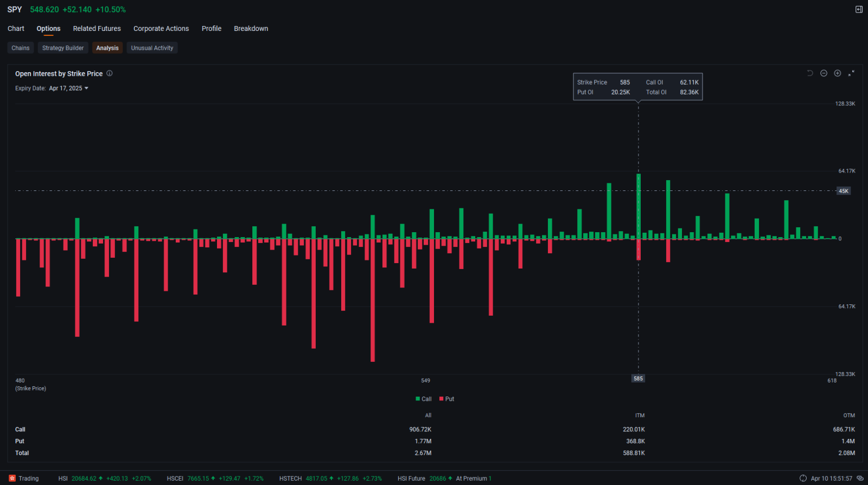868x485 pixels.
Task: Select the Analysis sub-tab
Action: pos(107,48)
